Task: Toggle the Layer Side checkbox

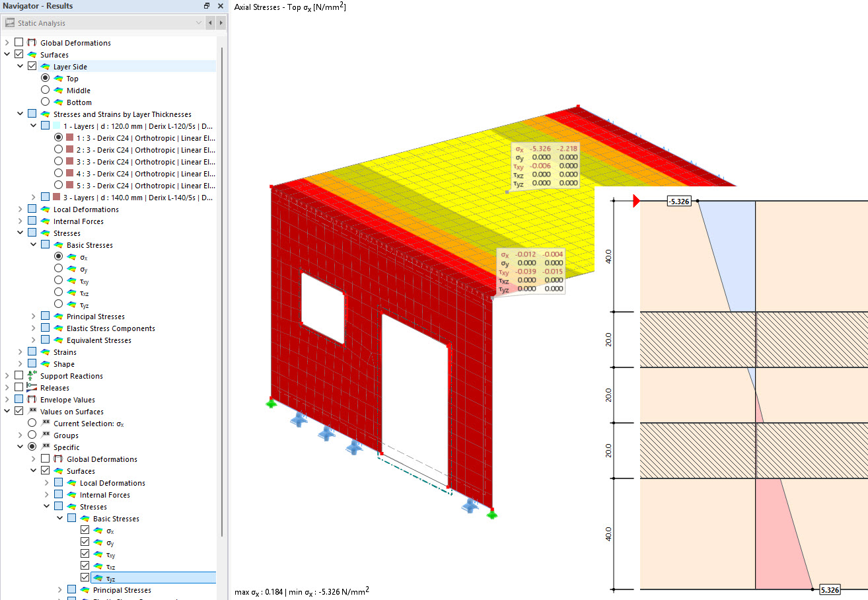Action: click(x=32, y=67)
